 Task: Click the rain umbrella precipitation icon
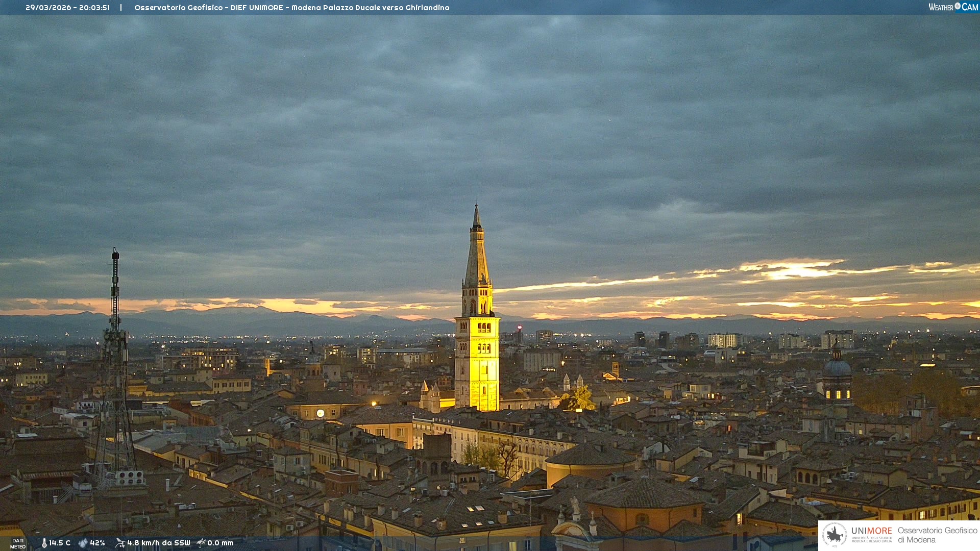[x=201, y=543]
